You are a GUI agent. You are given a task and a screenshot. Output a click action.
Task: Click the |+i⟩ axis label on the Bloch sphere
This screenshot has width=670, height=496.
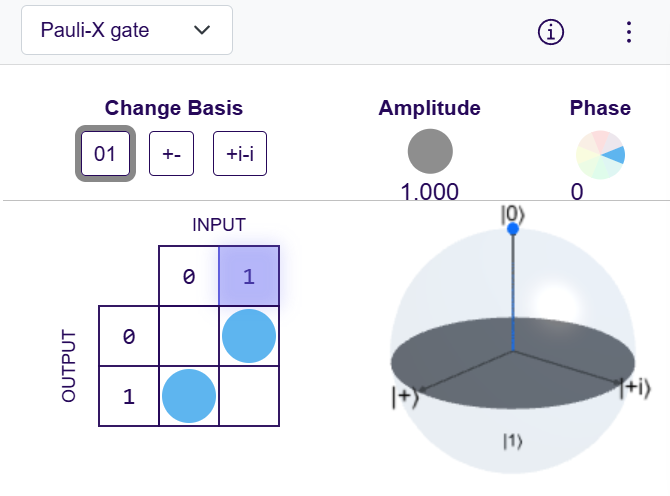637,388
